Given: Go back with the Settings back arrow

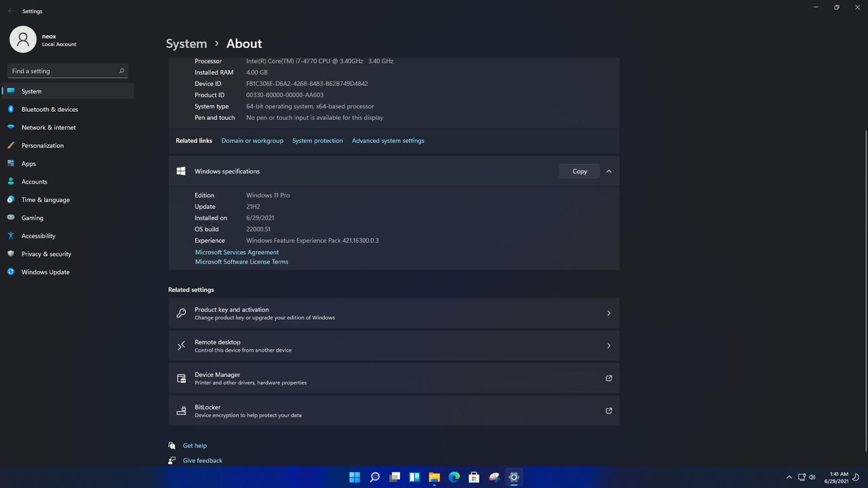Looking at the screenshot, I should click(x=10, y=12).
